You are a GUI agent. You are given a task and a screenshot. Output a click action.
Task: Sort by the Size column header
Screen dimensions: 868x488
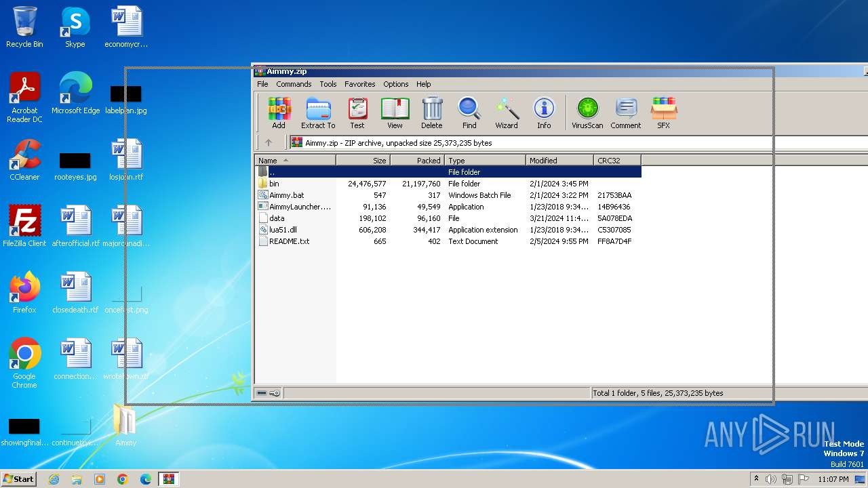click(363, 161)
